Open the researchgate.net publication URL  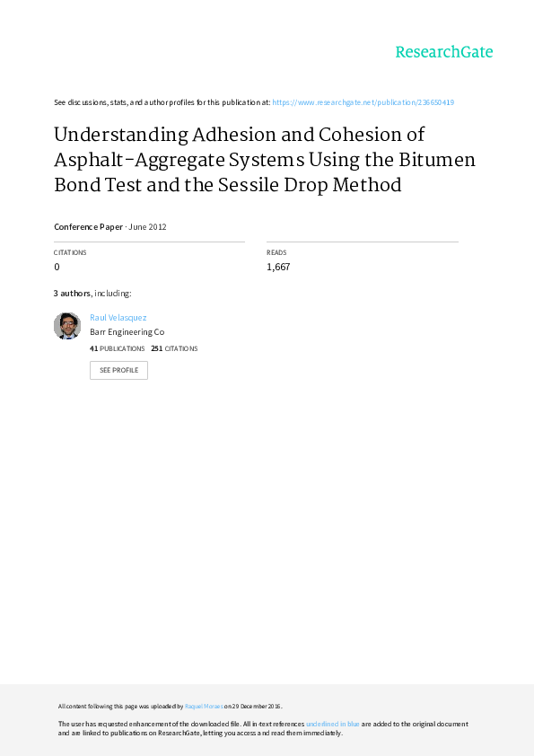pos(363,102)
